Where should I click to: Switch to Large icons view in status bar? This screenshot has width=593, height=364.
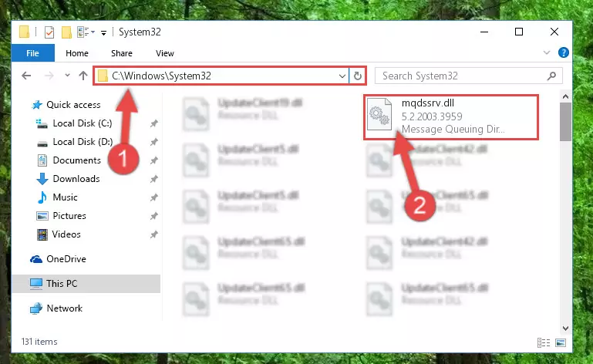[x=561, y=343]
